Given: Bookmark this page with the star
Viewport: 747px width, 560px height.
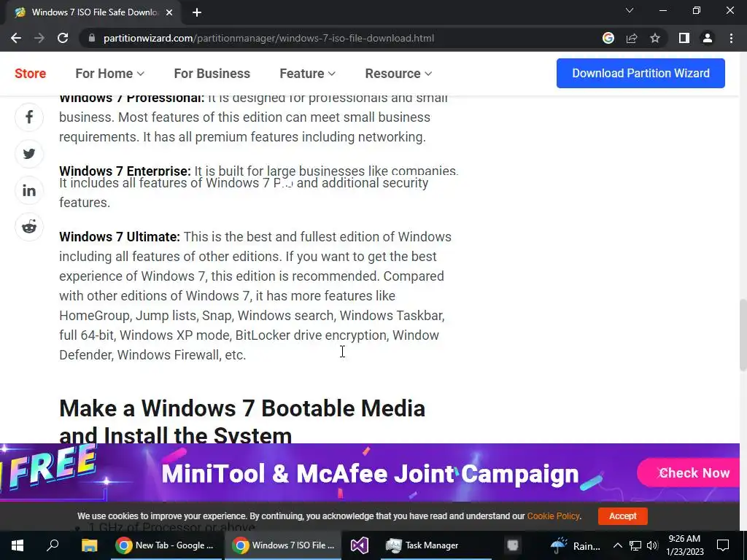Looking at the screenshot, I should [655, 38].
